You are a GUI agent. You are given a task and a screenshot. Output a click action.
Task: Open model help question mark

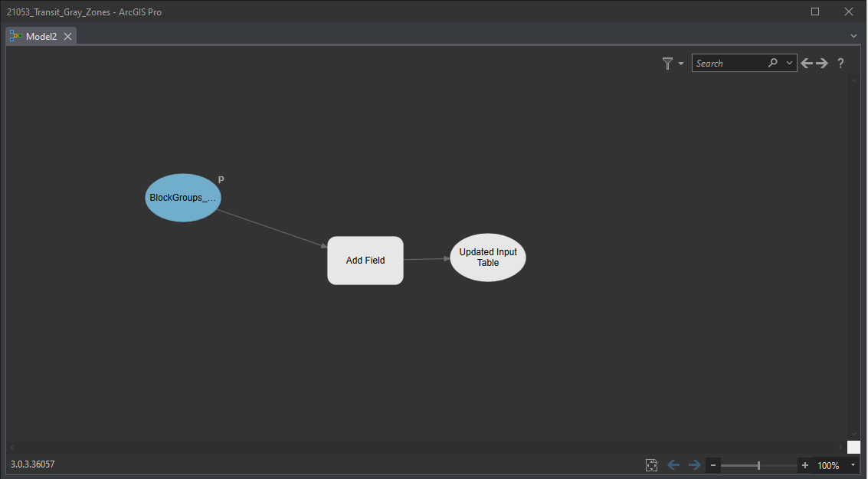(x=840, y=63)
